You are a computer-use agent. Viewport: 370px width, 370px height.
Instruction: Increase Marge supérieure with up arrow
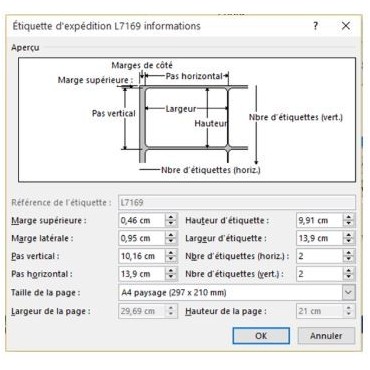point(171,217)
